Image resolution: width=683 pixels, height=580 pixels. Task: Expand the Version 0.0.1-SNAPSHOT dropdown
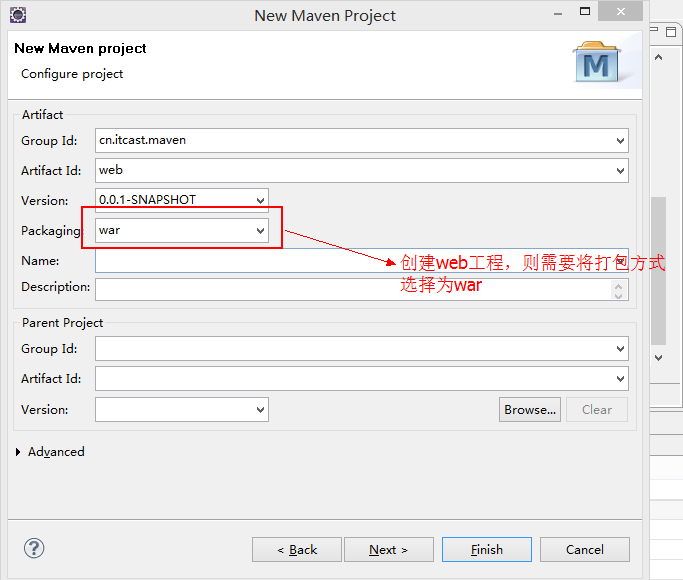click(261, 200)
